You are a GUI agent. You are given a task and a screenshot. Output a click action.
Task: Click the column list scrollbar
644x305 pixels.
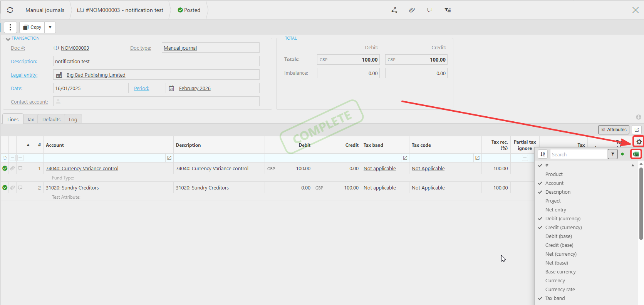tap(641, 203)
